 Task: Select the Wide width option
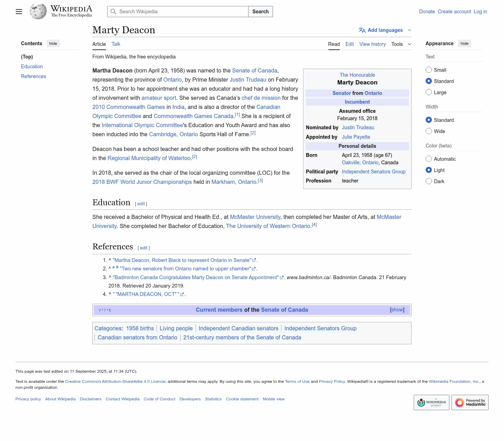pyautogui.click(x=429, y=131)
